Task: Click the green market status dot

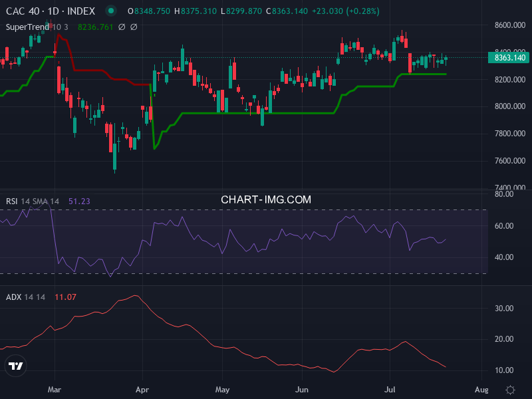Action: (x=110, y=11)
